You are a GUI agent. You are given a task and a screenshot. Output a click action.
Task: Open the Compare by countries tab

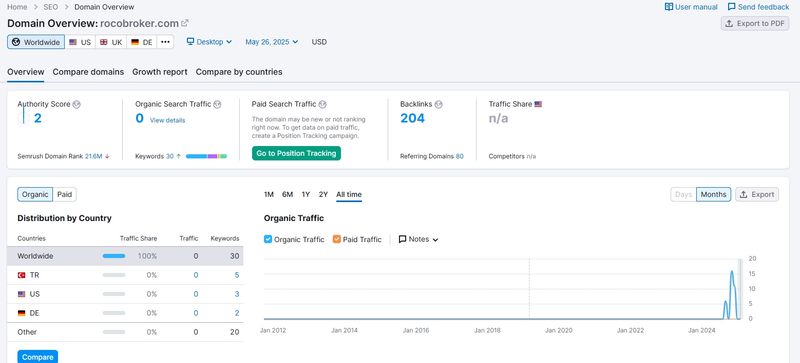point(239,72)
